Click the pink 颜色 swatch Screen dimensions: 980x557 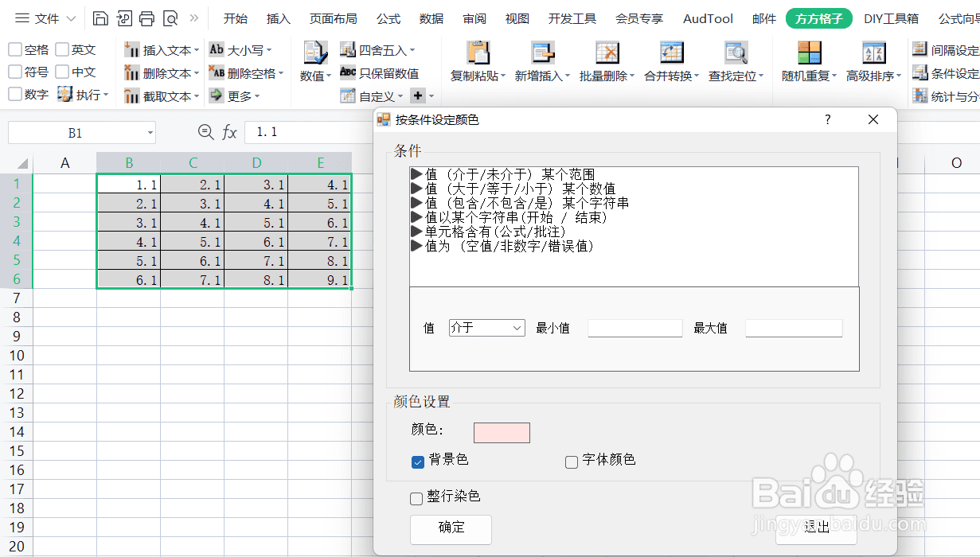[x=502, y=433]
